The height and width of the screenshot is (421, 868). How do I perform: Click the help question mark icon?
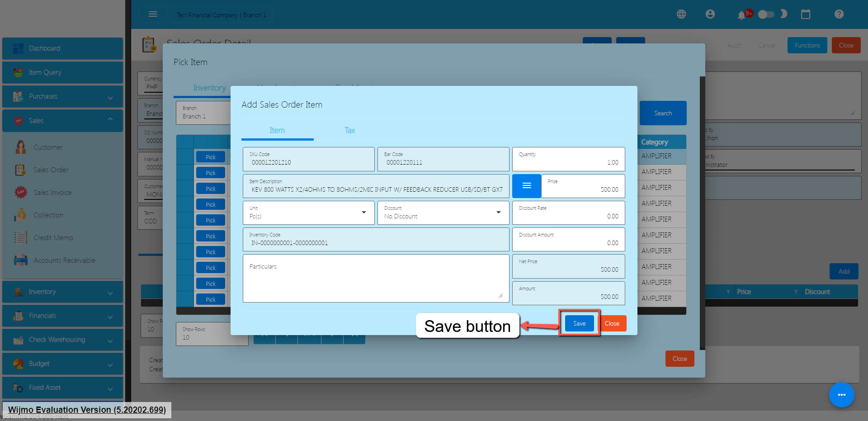[839, 14]
